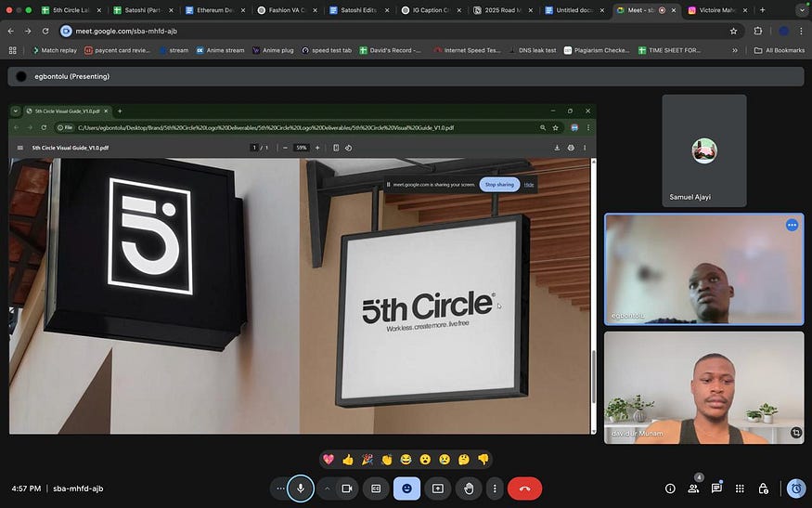Send the party popper reaction

367,460
